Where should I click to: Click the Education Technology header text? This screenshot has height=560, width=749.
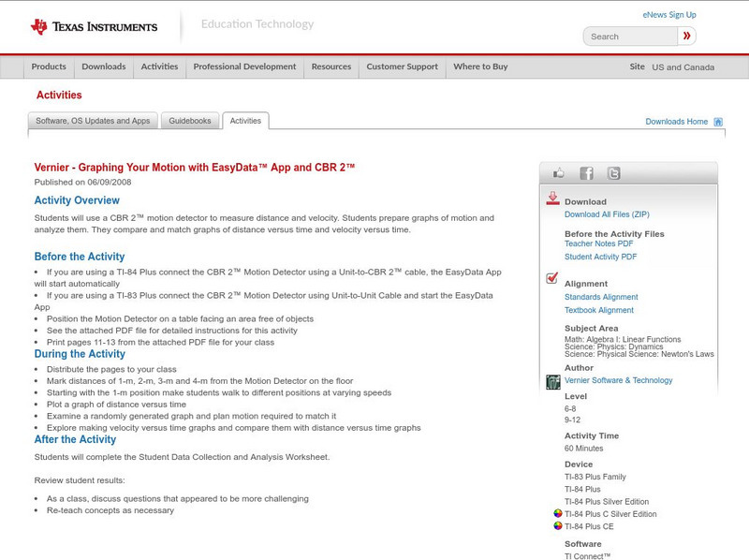coord(257,24)
